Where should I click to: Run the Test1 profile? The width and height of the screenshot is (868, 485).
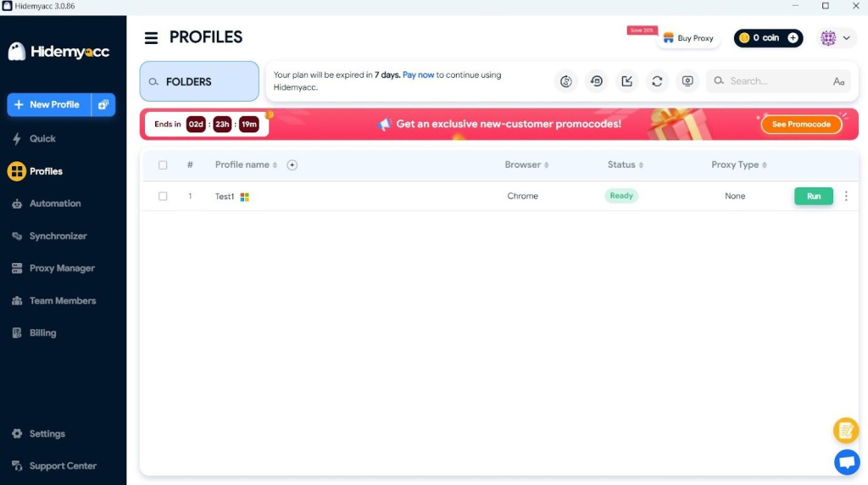813,196
